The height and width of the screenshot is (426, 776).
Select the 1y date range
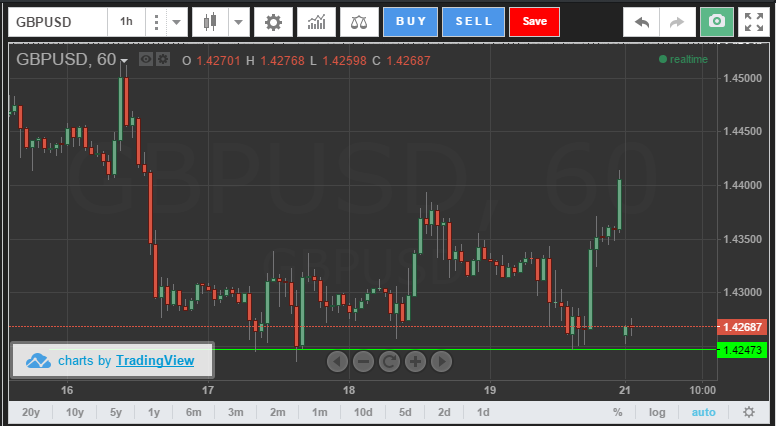pos(154,412)
